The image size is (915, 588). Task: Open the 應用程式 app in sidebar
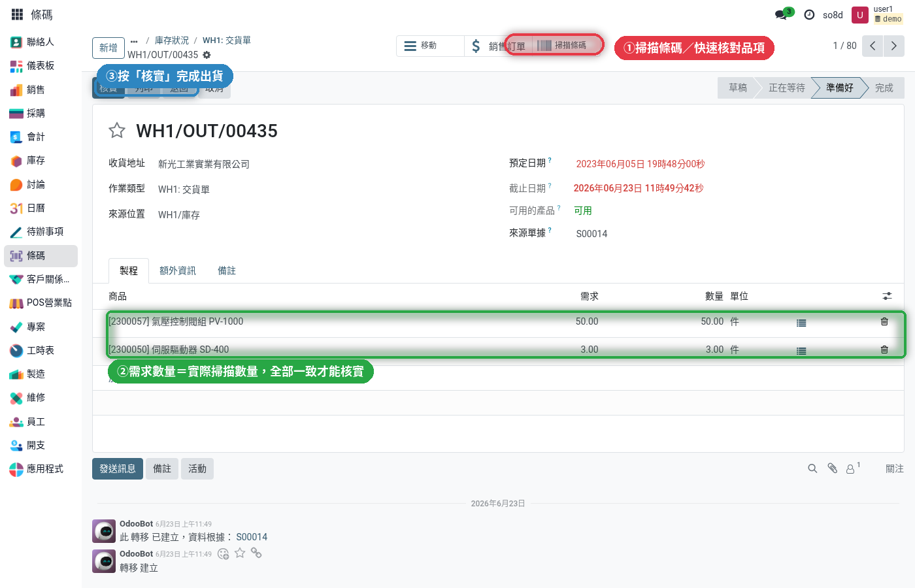(41, 468)
